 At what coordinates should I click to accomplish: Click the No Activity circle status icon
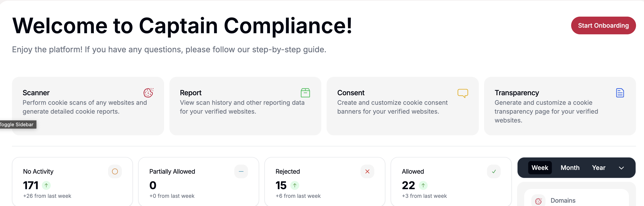(115, 171)
